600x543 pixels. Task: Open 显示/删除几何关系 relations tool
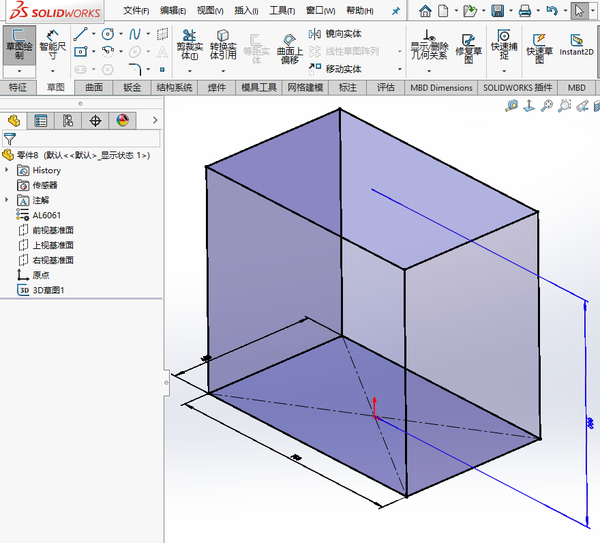click(x=429, y=45)
